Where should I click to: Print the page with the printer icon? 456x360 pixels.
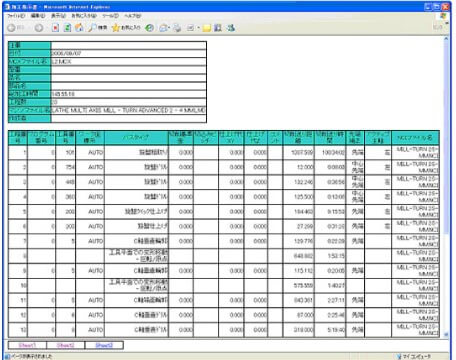pyautogui.click(x=177, y=28)
